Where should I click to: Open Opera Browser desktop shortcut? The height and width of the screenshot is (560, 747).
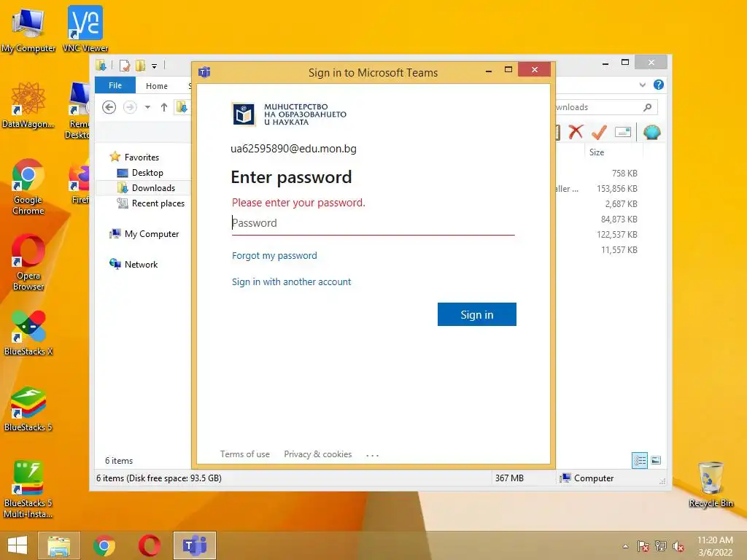click(x=28, y=262)
